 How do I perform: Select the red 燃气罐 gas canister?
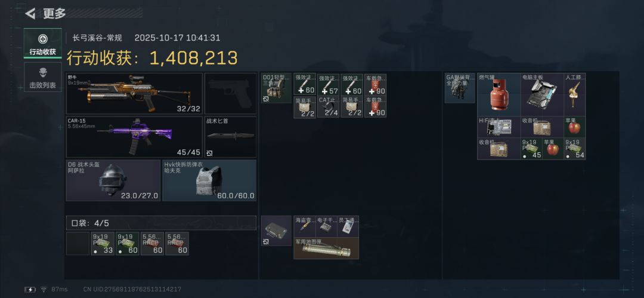pos(499,95)
